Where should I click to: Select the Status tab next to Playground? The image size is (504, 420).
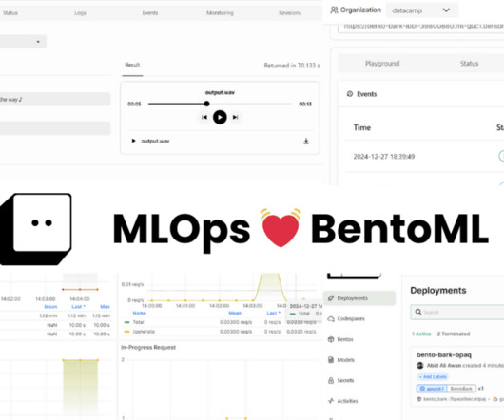coord(469,64)
